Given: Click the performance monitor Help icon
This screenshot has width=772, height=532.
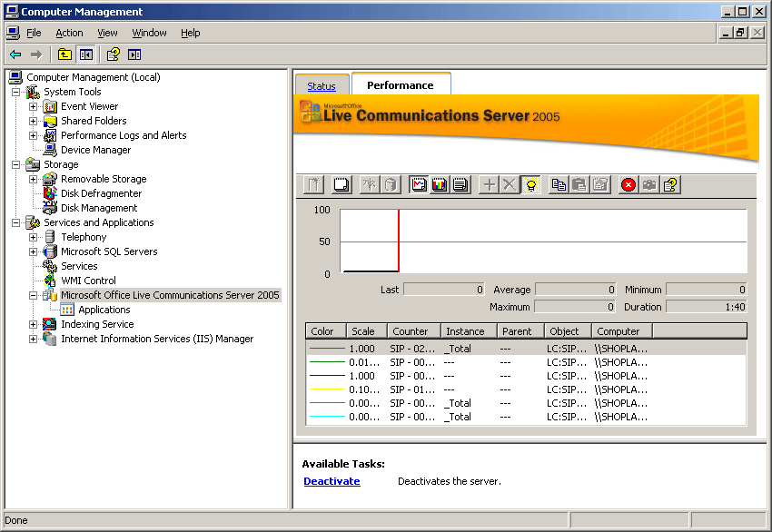Looking at the screenshot, I should click(670, 185).
